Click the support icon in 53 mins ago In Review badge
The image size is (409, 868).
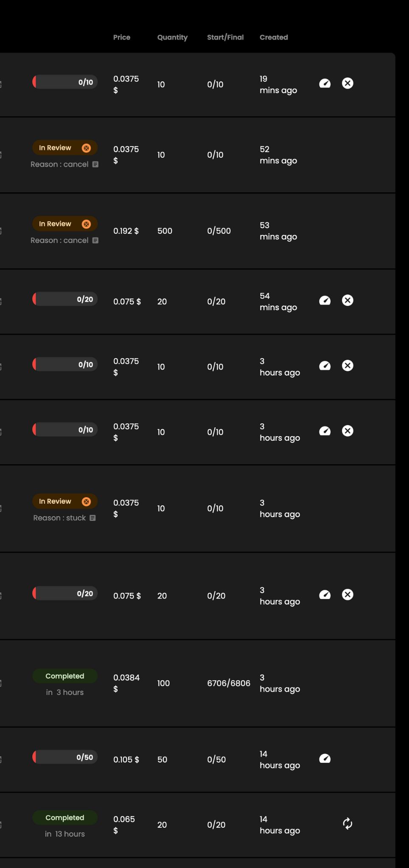coord(86,224)
